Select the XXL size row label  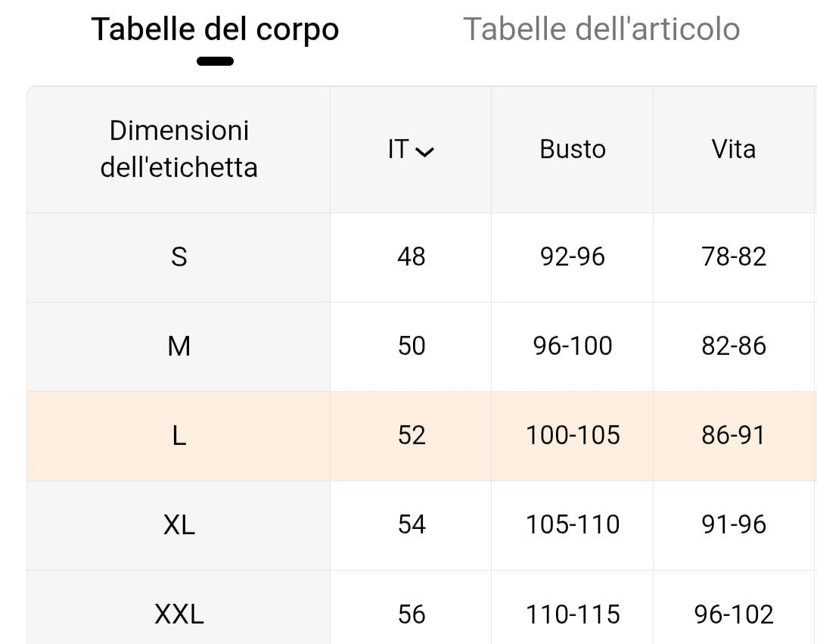tap(179, 614)
